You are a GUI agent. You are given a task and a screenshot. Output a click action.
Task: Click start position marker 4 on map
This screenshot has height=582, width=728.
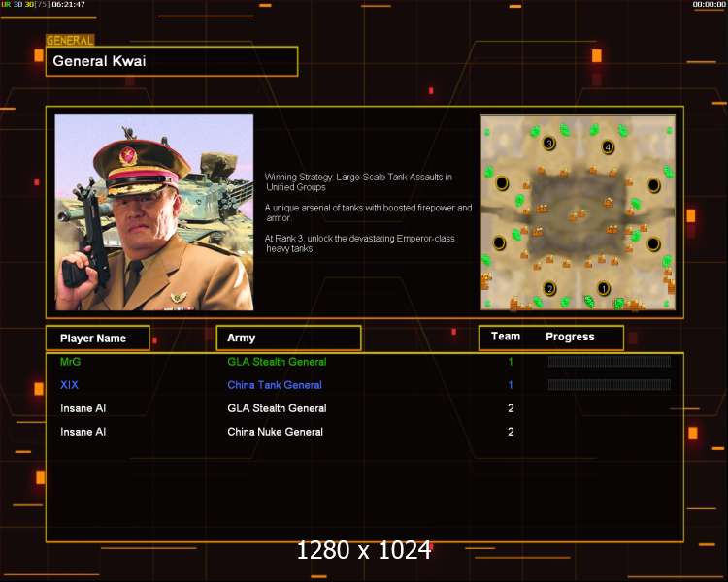point(608,147)
